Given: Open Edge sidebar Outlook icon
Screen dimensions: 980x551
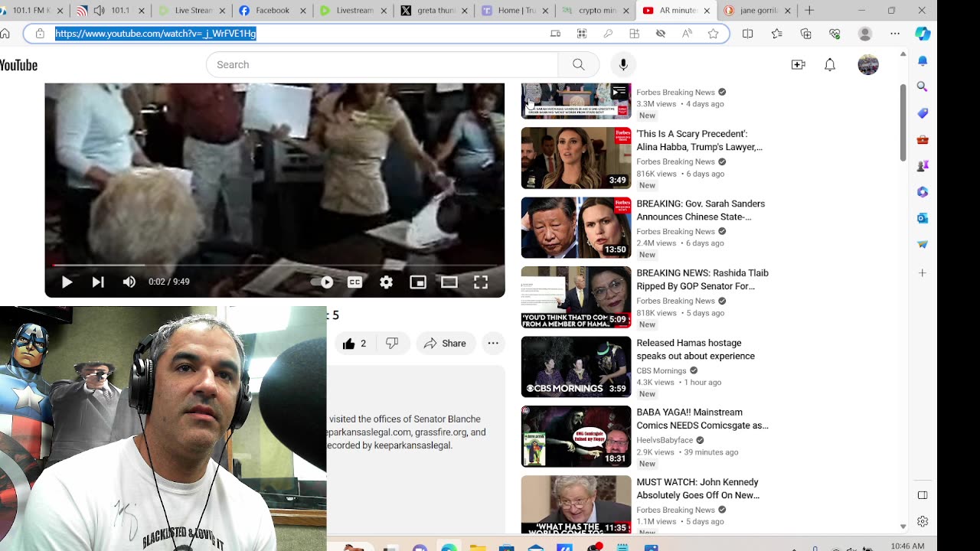Looking at the screenshot, I should 923,218.
